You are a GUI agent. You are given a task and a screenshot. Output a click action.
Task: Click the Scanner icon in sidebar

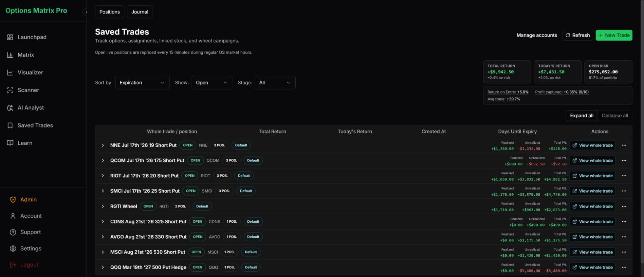[x=10, y=90]
